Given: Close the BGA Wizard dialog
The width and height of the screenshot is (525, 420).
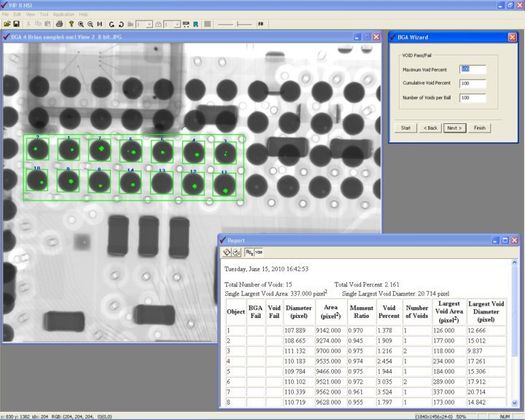Looking at the screenshot, I should click(512, 37).
